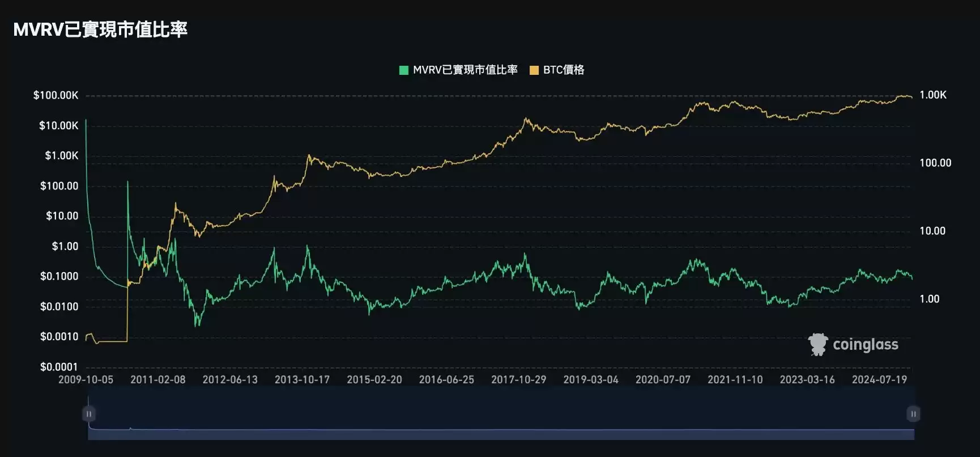This screenshot has height=457, width=980.
Task: Click the middle of the date range slider track
Action: pyautogui.click(x=501, y=414)
